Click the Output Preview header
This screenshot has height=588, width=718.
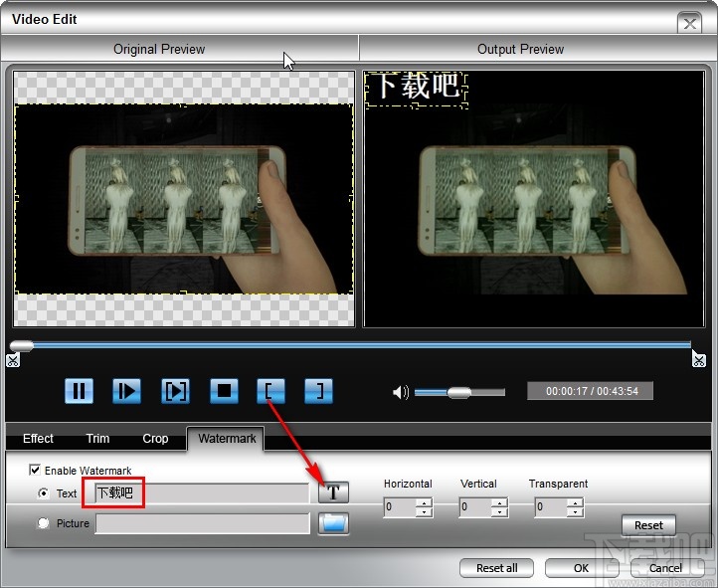click(520, 49)
